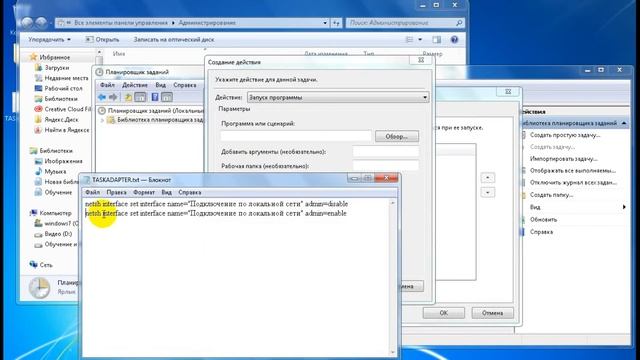Click the move-up arrow button in actions list
Viewport: 640px width, 360px height.
coord(488,178)
